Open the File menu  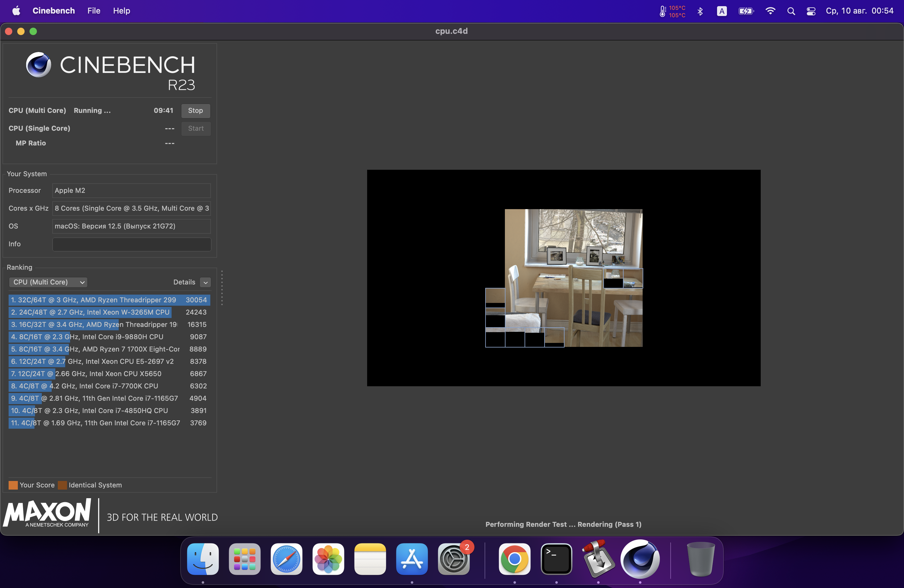93,11
